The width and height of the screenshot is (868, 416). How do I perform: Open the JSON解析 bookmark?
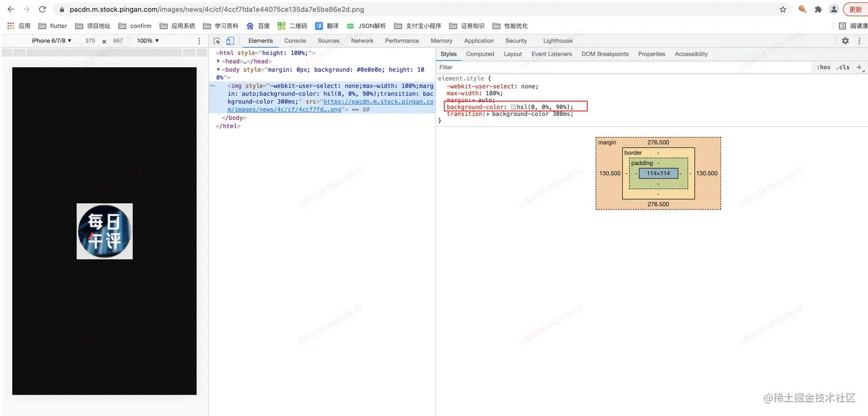pos(366,26)
